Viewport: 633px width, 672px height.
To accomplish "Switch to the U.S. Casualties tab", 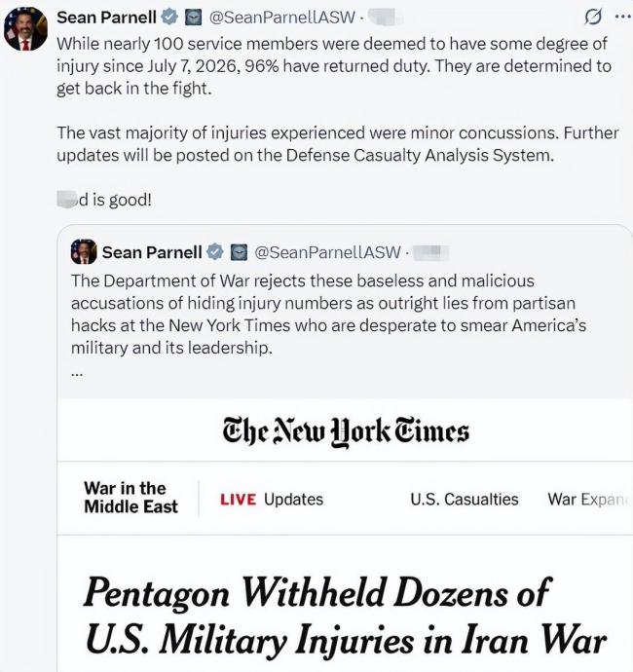I will 465,500.
